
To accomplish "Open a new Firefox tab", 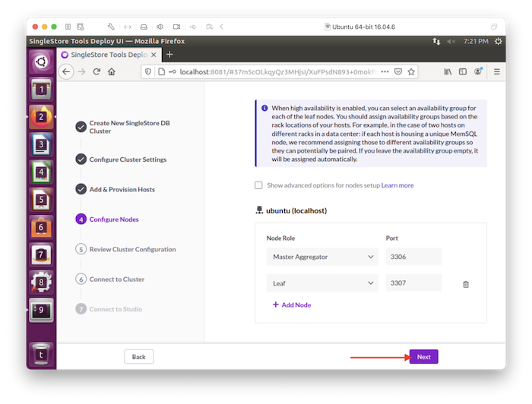I will coord(169,55).
